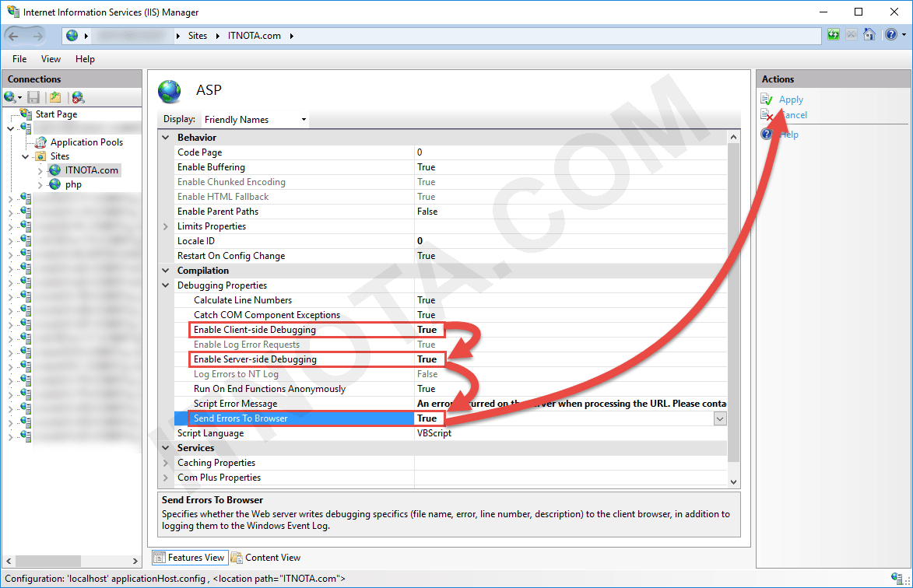Viewport: 913px width, 588px height.
Task: Collapse the Compilation section
Action: coord(165,270)
